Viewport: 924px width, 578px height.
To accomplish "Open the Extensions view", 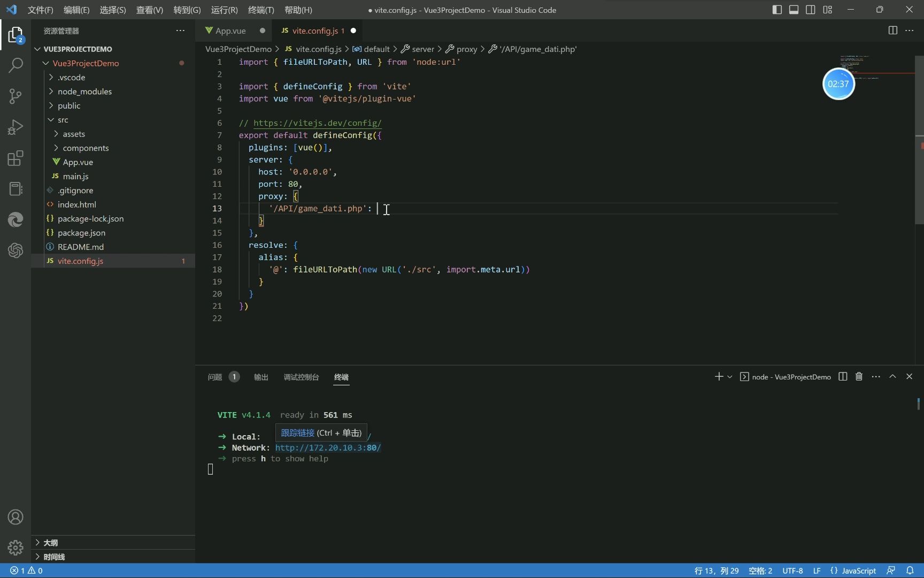I will [16, 158].
